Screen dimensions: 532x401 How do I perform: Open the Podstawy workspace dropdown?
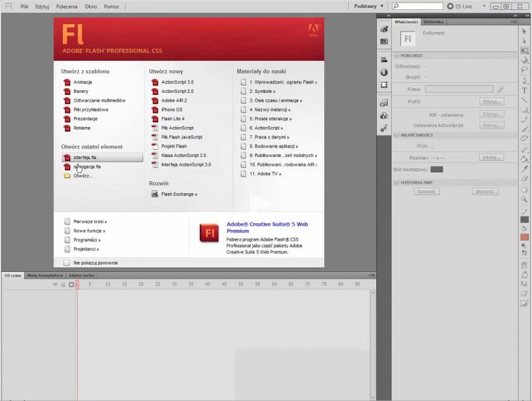pyautogui.click(x=368, y=5)
